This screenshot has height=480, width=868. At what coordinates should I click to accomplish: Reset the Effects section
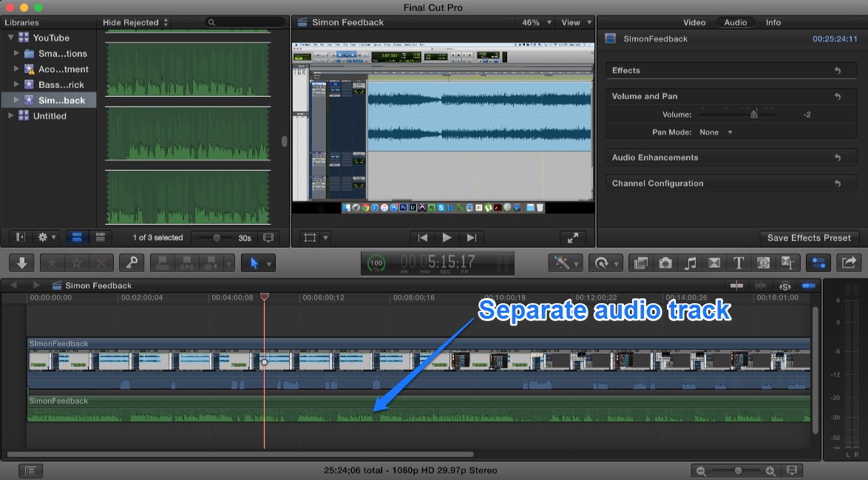tap(838, 71)
